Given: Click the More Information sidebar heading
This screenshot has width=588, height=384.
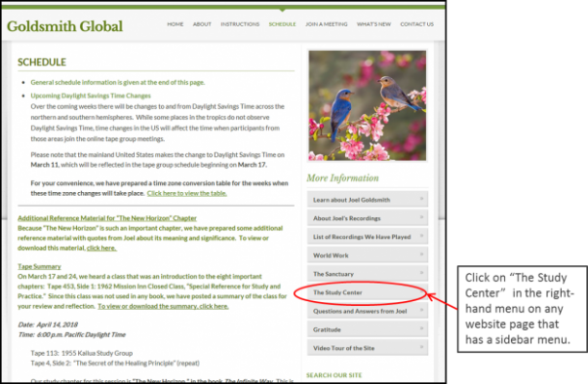Looking at the screenshot, I should click(x=343, y=178).
